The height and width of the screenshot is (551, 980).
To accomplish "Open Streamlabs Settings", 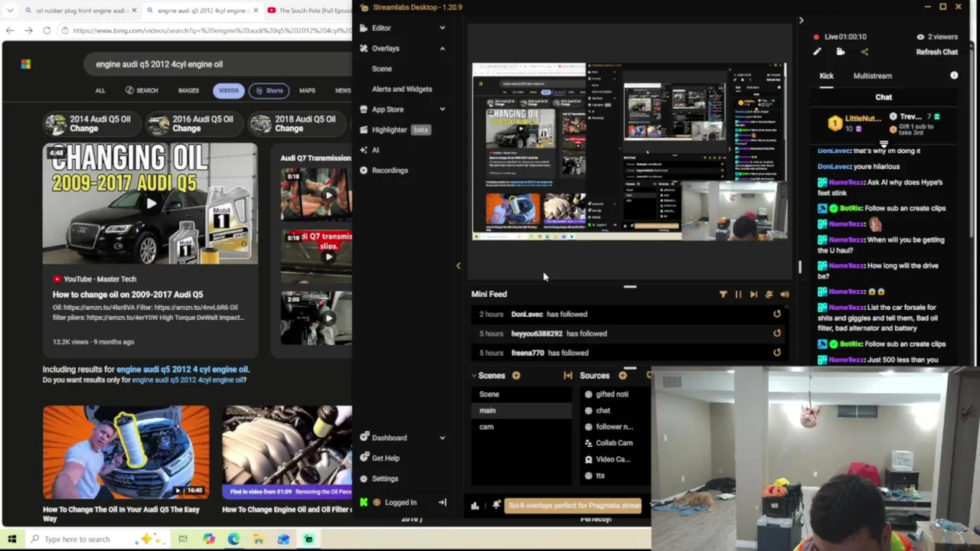I will pos(384,478).
